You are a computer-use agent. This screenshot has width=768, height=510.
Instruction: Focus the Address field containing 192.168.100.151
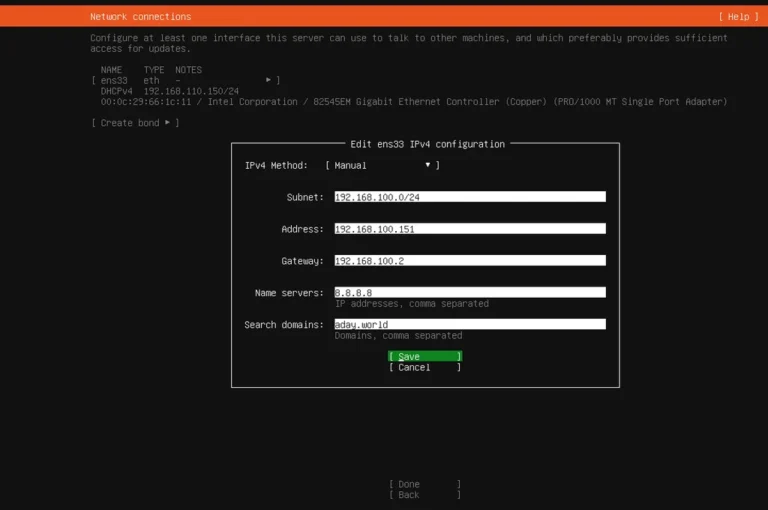coord(469,229)
